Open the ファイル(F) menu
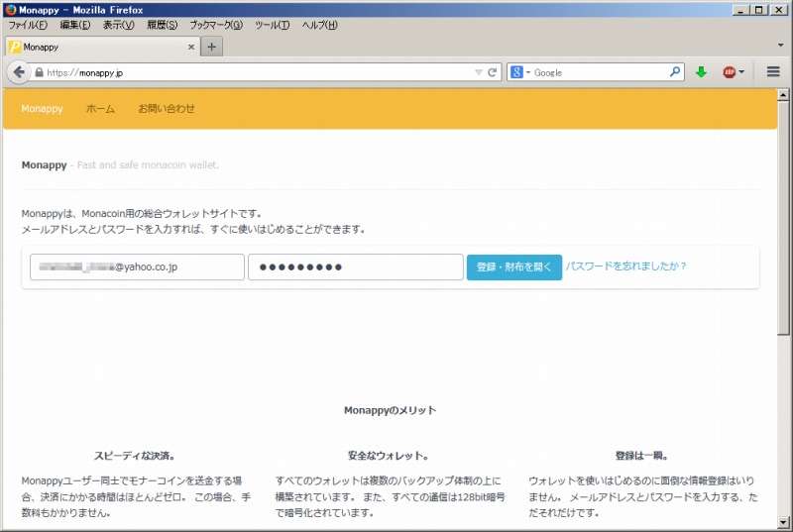Screen dimensions: 793x532 (28, 25)
